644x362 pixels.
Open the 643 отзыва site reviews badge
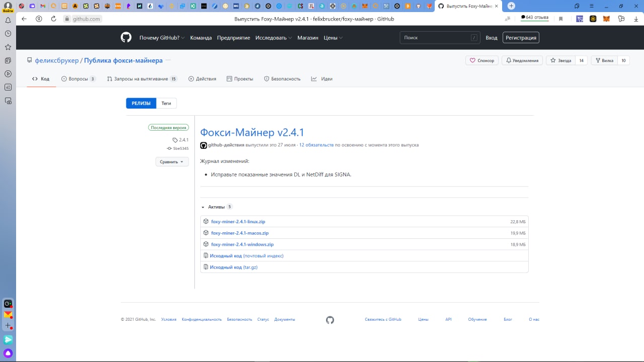click(x=534, y=18)
